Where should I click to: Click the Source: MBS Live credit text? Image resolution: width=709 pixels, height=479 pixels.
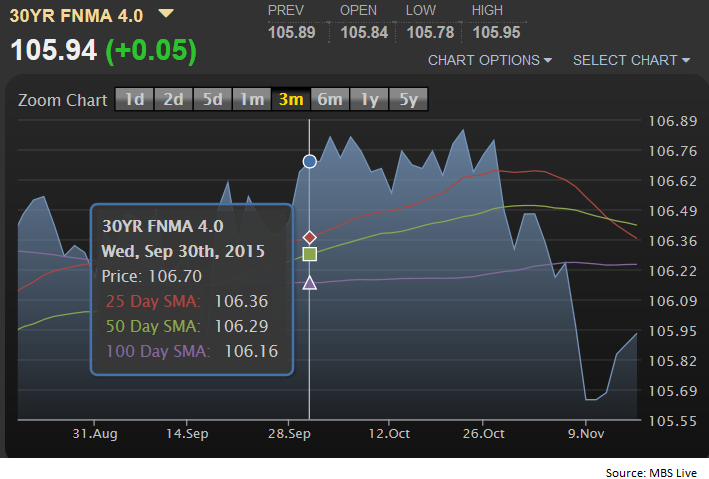pos(651,473)
